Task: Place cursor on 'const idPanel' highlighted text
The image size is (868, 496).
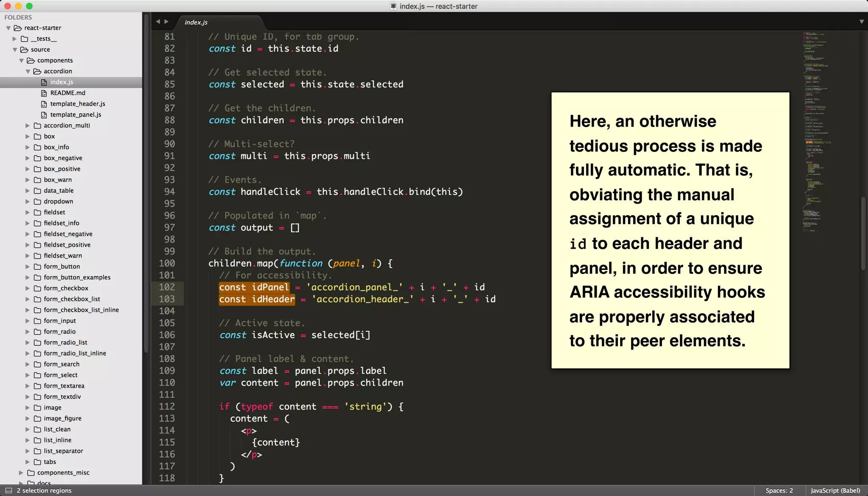Action: [x=254, y=287]
